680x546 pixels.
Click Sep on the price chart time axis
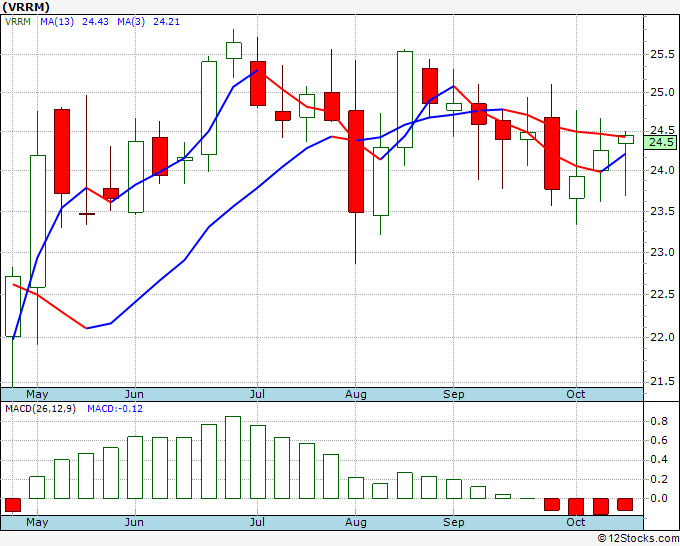point(454,394)
